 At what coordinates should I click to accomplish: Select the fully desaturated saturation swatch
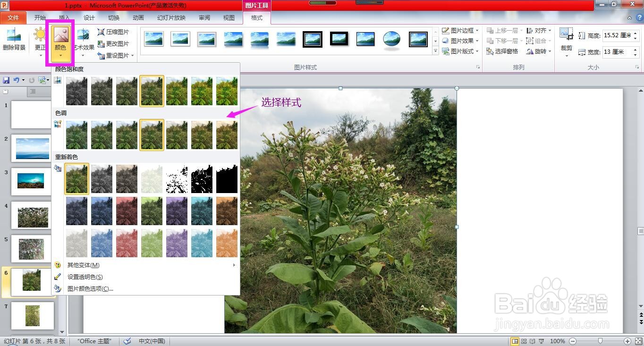pos(76,91)
